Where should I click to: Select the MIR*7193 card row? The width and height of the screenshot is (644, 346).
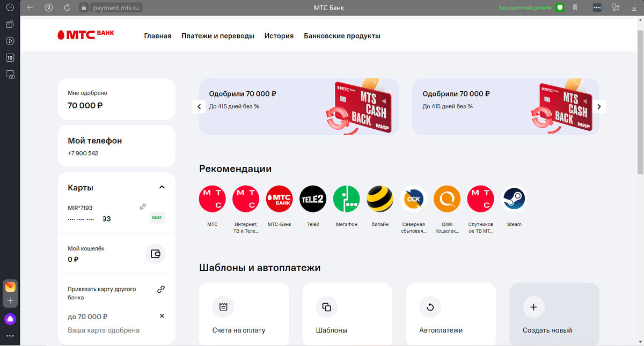(x=116, y=213)
